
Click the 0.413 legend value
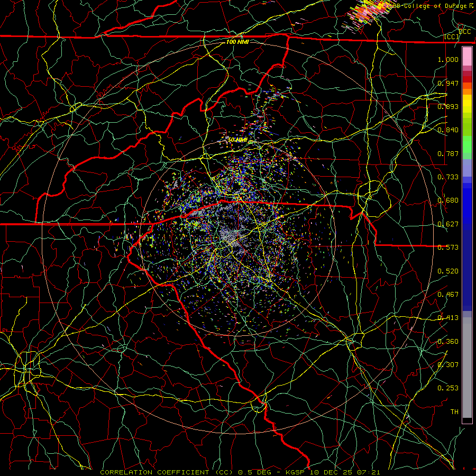click(x=448, y=318)
